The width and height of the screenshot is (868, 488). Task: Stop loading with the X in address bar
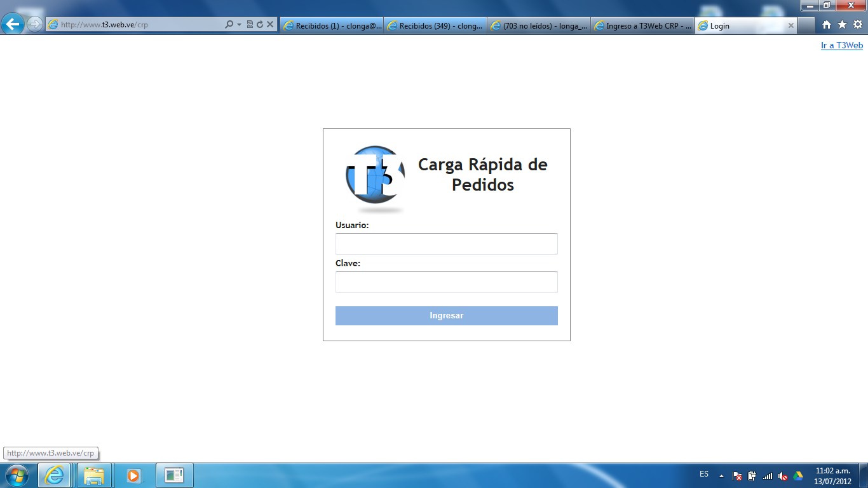(270, 25)
